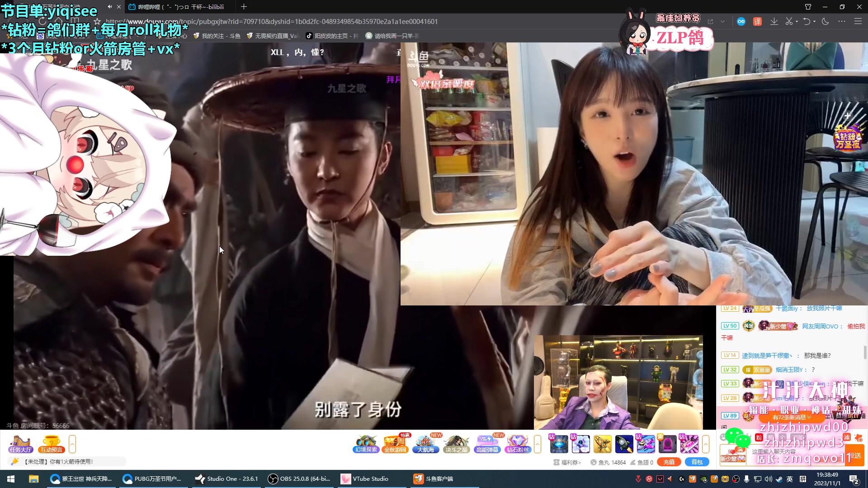Viewport: 868px width, 488px height.
Task: Open the screenshot tool dropdown arrow
Action: point(797,21)
